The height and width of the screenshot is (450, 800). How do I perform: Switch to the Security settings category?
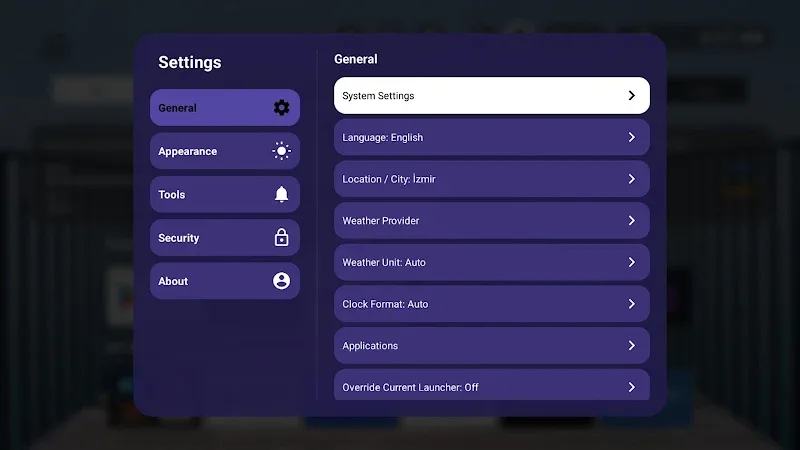(224, 238)
